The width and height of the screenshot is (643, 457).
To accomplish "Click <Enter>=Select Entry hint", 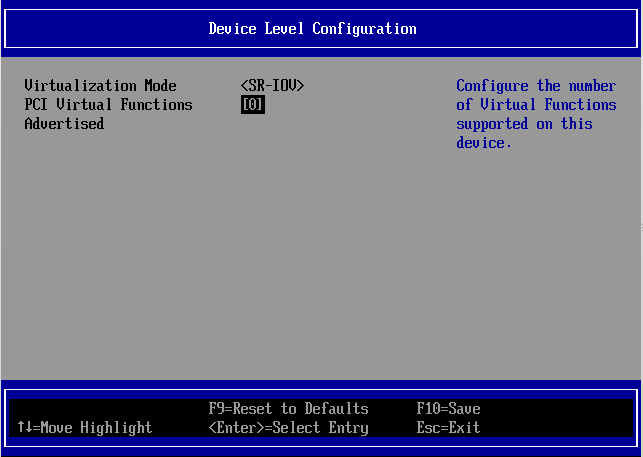I will [x=288, y=428].
